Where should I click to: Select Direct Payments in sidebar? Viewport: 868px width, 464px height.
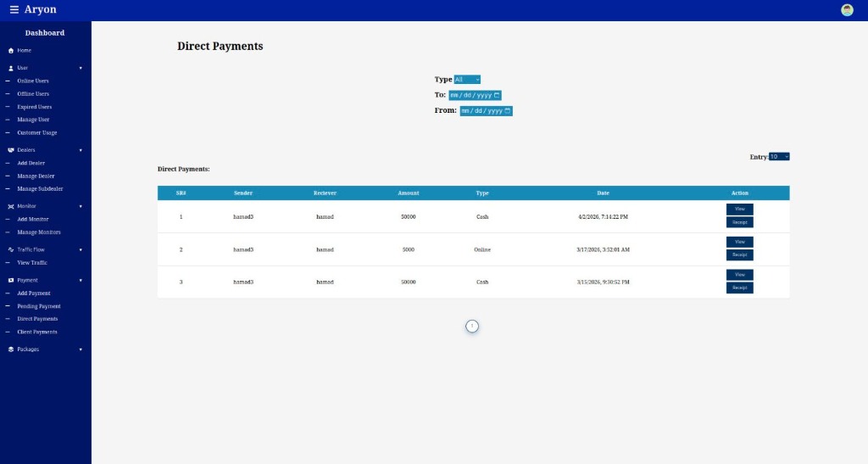(x=37, y=319)
